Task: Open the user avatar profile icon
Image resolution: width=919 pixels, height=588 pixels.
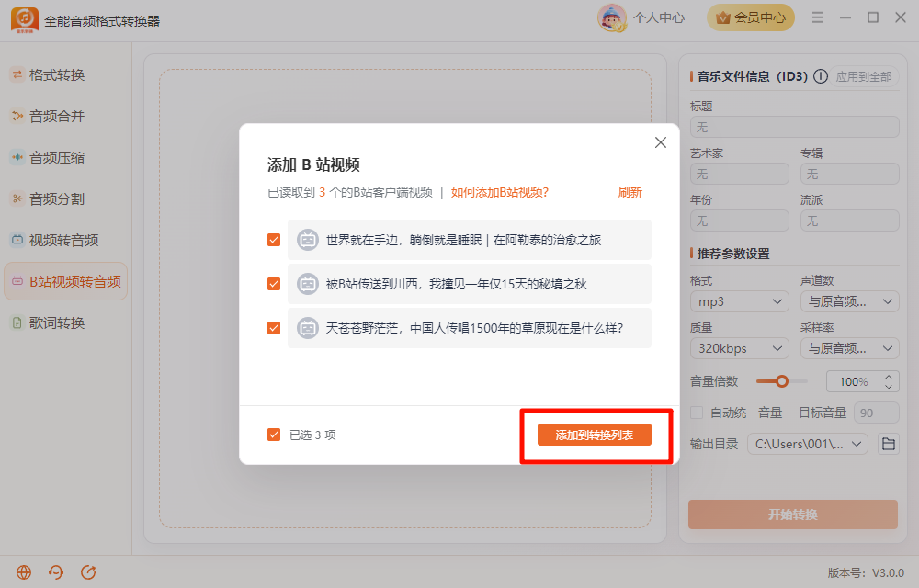Action: click(611, 17)
